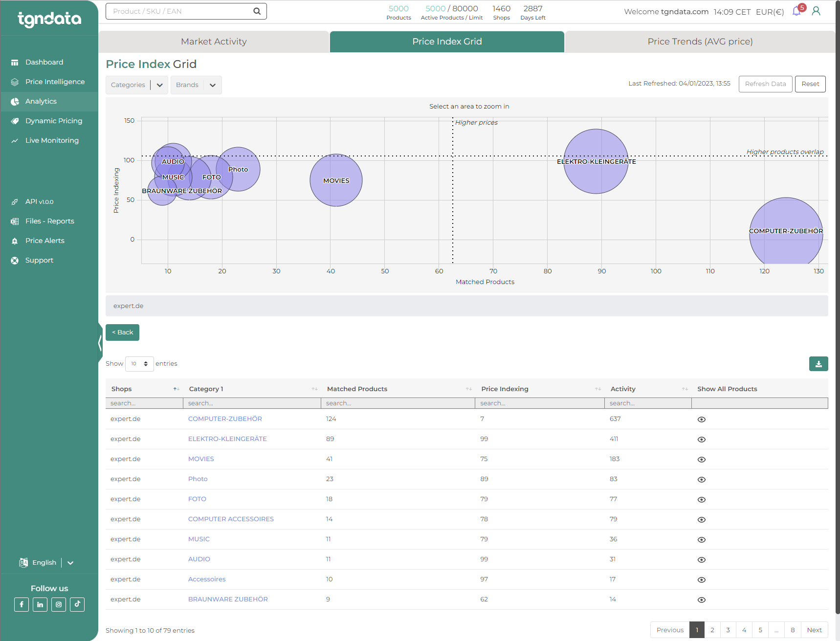The image size is (840, 641).
Task: Open the Facebook social icon
Action: (22, 604)
